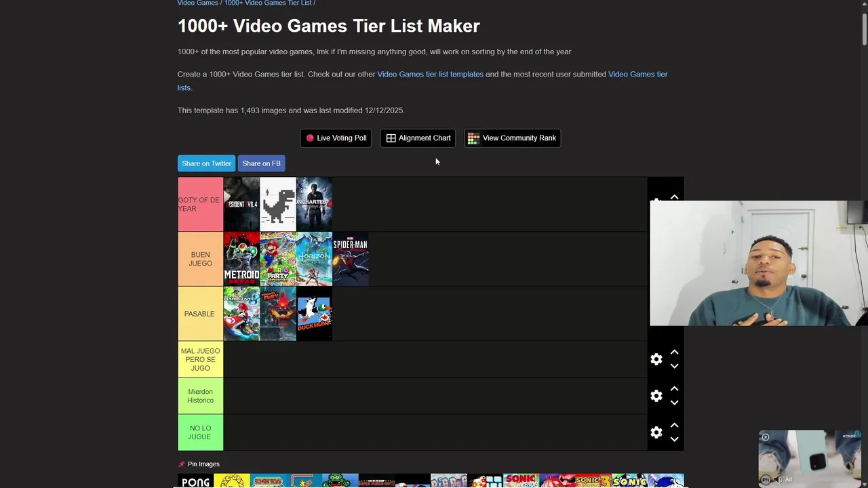Move GOTY OF DE YEAR row up

pyautogui.click(x=674, y=197)
